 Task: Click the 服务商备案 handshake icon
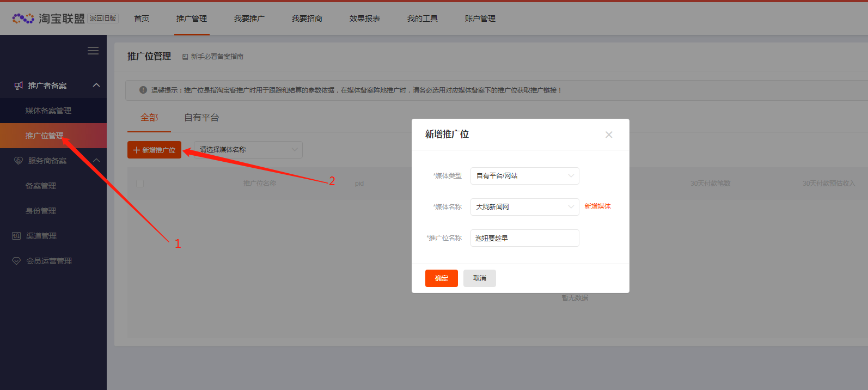(19, 161)
